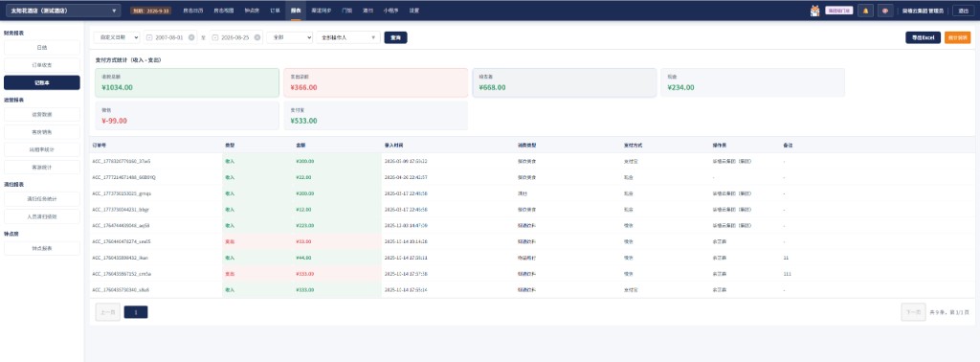Click the pink palette icon beside the bell
This screenshot has height=362, width=980.
[x=885, y=11]
